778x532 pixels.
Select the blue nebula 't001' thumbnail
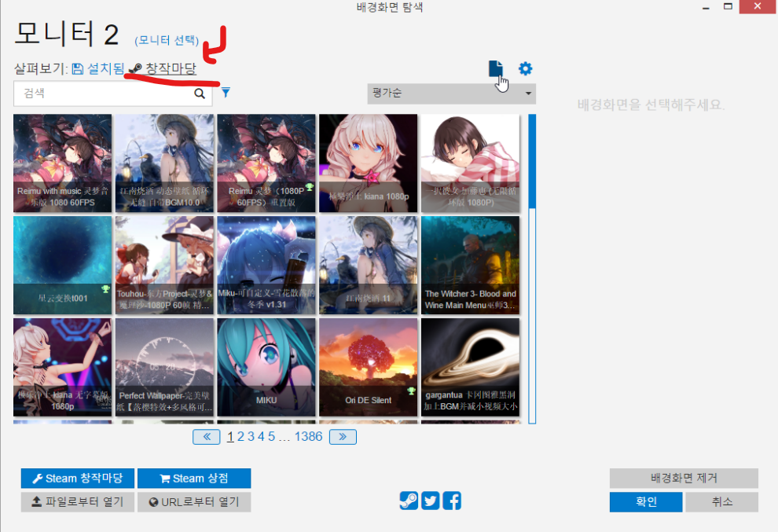coord(63,265)
